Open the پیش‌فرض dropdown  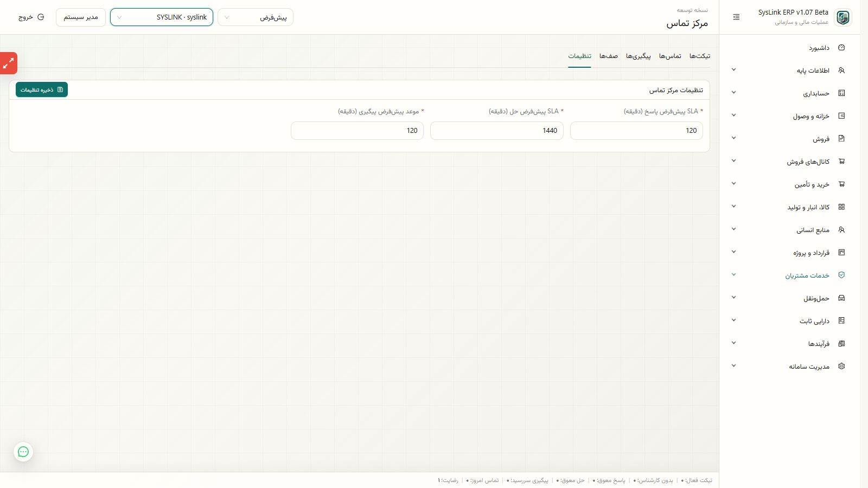tap(256, 17)
